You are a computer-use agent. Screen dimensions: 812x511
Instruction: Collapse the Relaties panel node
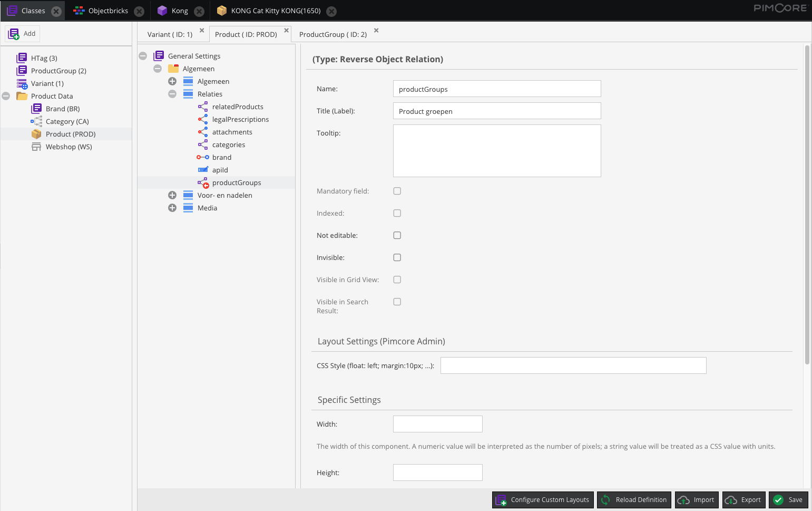172,93
